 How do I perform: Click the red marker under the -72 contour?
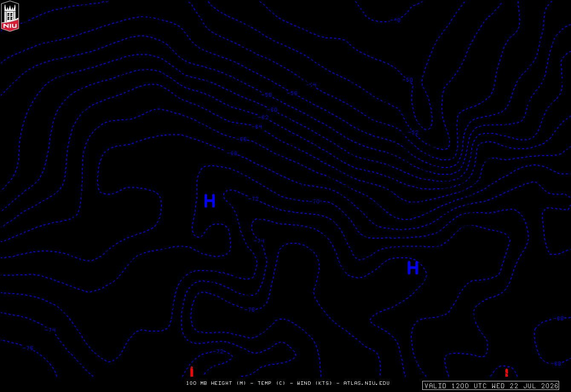pyautogui.click(x=192, y=372)
